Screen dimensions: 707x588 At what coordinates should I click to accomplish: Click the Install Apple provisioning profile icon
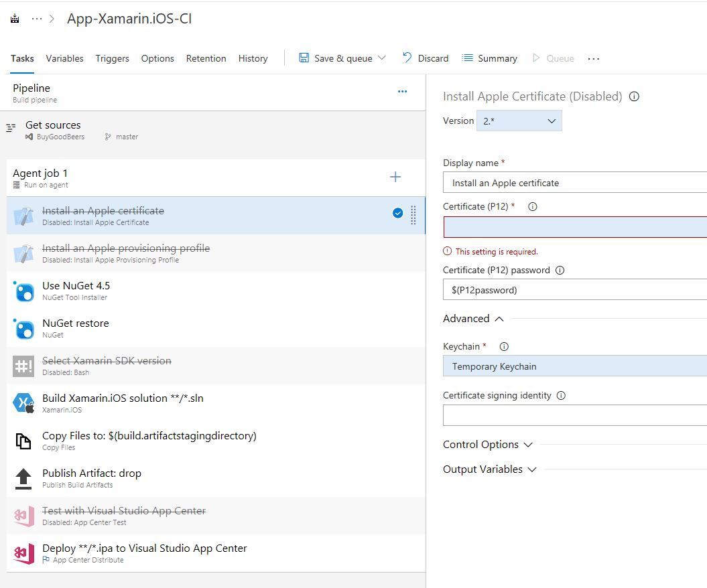coord(23,253)
